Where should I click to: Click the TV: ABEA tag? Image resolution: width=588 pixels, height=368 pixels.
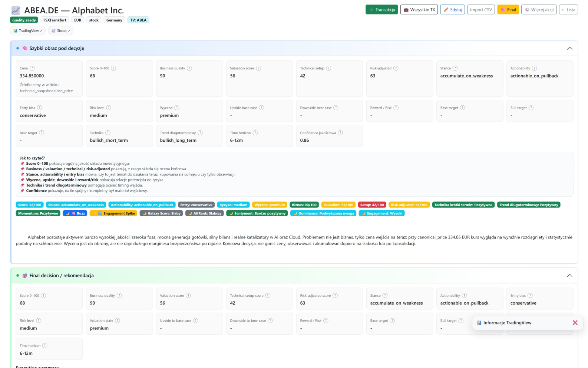[138, 20]
